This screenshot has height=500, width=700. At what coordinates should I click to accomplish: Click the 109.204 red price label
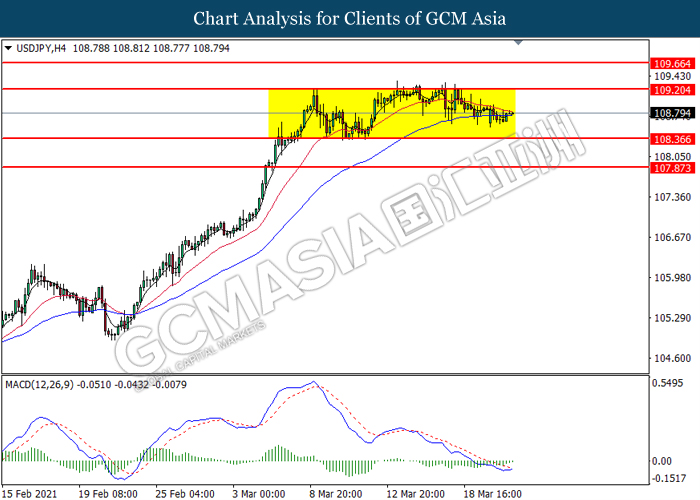672,90
